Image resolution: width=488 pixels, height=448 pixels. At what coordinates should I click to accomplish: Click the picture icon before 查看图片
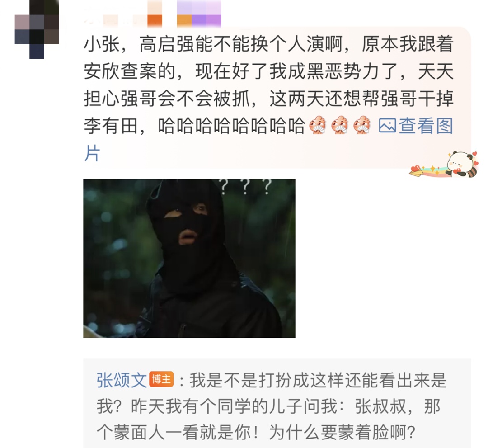(387, 126)
